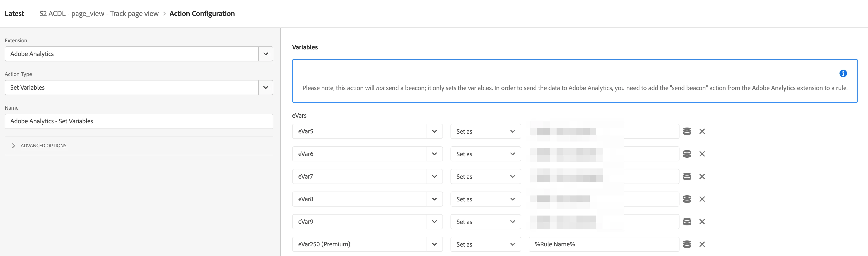The height and width of the screenshot is (256, 868).
Task: Open data element picker for eVar9
Action: pos(687,222)
